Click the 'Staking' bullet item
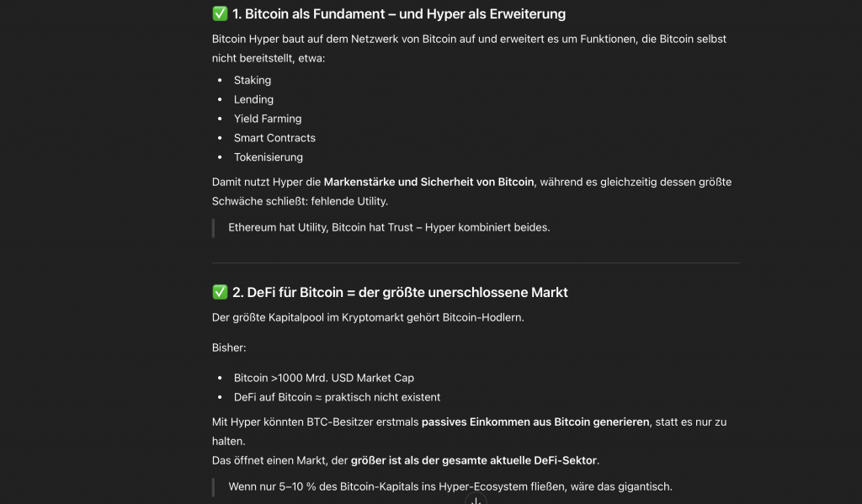 point(253,81)
